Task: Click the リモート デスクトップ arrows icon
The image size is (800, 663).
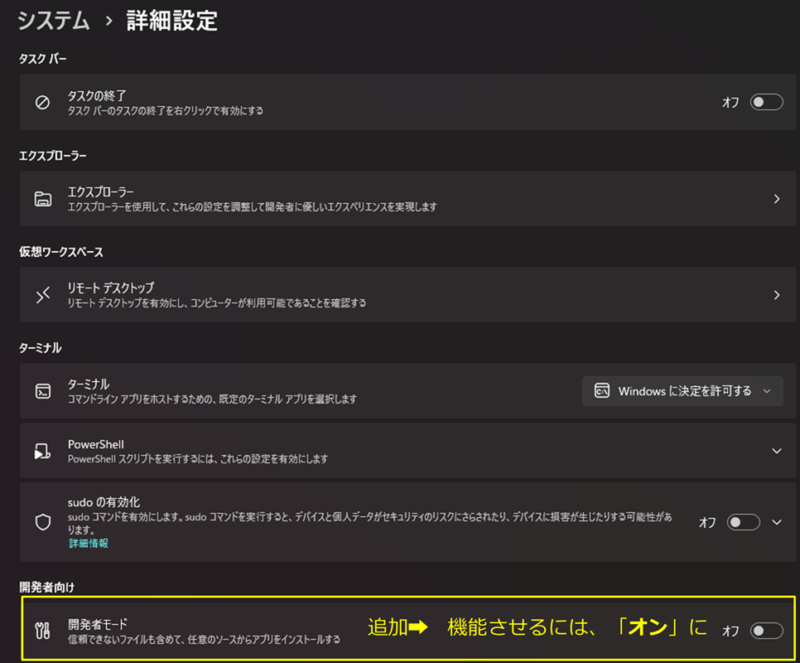Action: pos(42,295)
